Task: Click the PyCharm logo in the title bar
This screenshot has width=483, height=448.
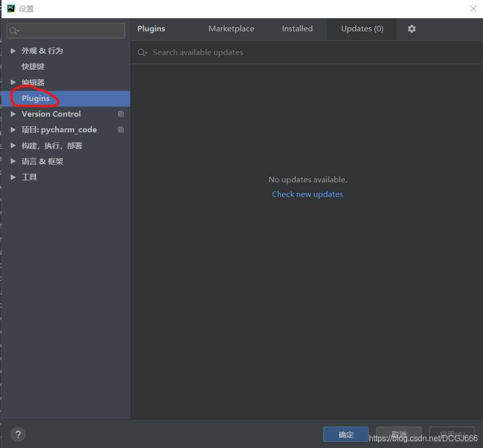Action: [x=11, y=8]
